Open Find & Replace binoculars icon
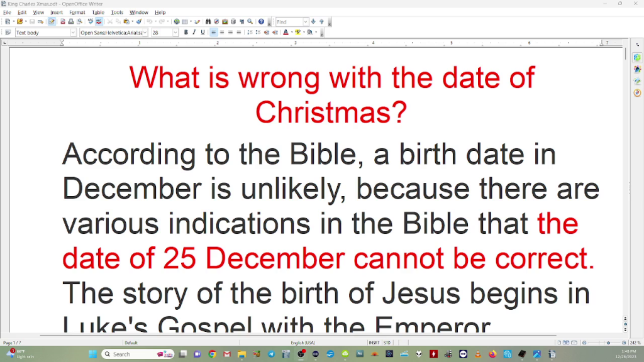Screen dimensions: 644x362 click(208, 21)
